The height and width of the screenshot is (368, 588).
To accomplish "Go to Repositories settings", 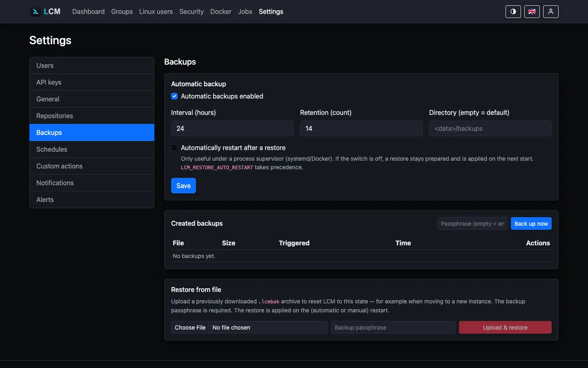I will tap(92, 116).
